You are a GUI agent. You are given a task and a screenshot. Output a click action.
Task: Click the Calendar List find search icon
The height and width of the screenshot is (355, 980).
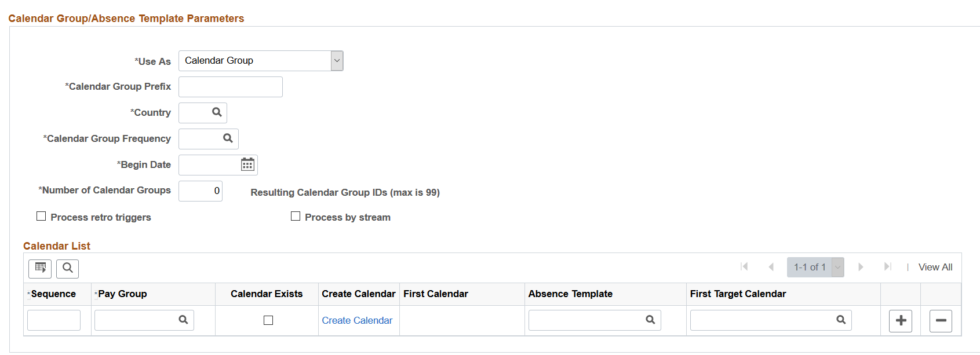(x=68, y=268)
